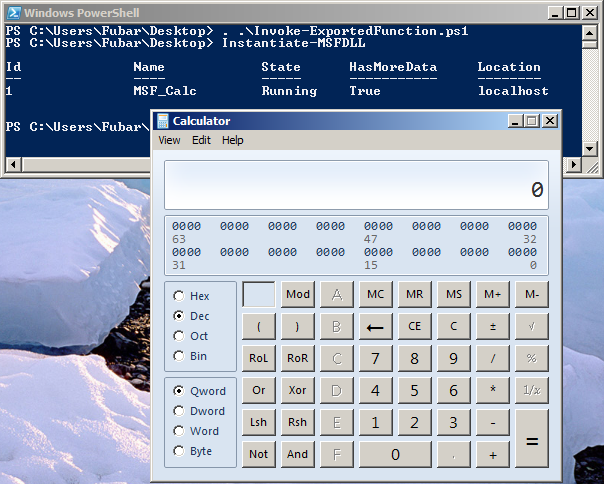Screen dimensions: 604x484
Task: Click the MR memory recall button
Action: coord(414,294)
